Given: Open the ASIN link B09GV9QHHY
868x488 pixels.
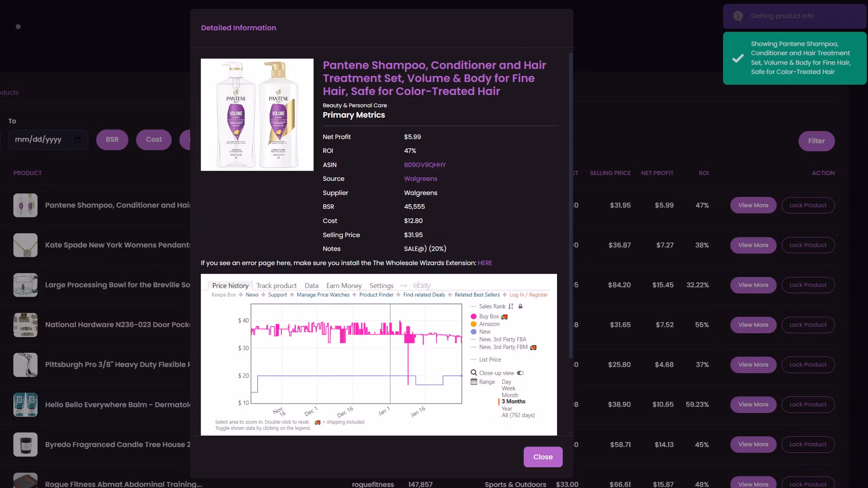Looking at the screenshot, I should (x=425, y=165).
